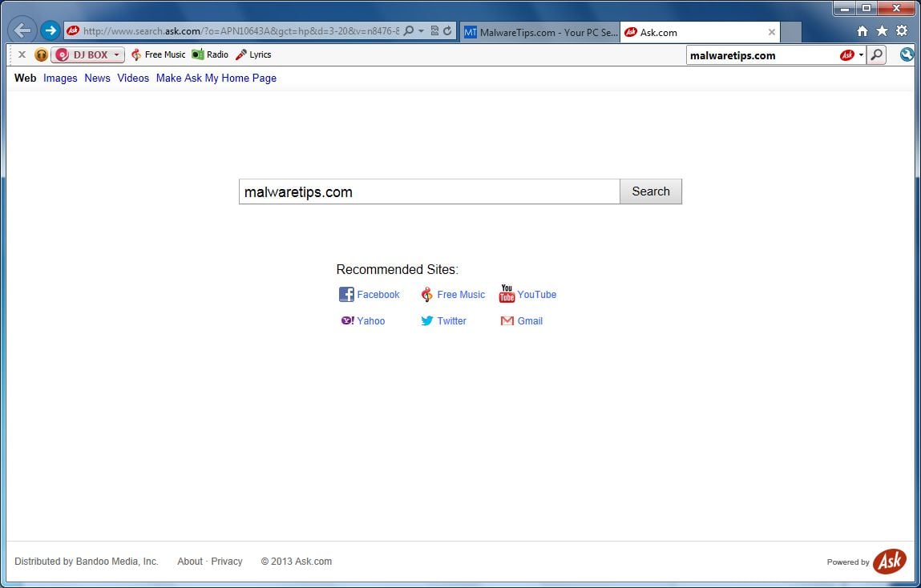Click the Free Music treble clef icon below
Screen dimensions: 921x588
(427, 295)
